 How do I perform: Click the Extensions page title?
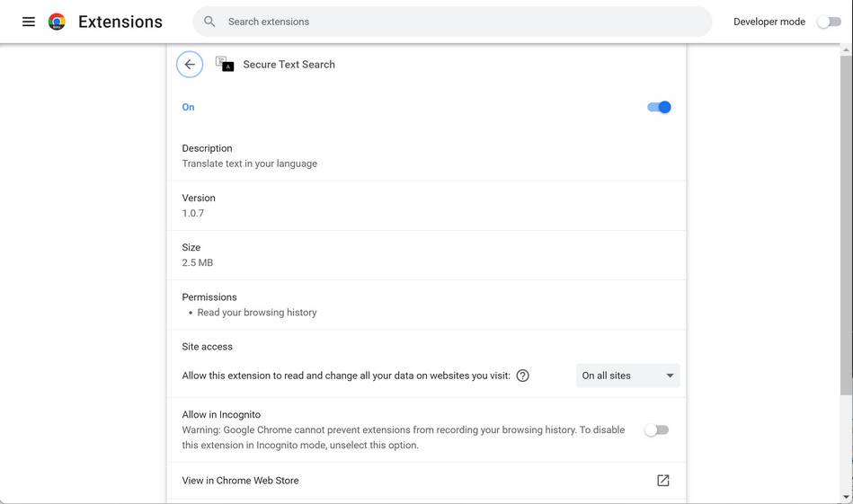click(120, 22)
